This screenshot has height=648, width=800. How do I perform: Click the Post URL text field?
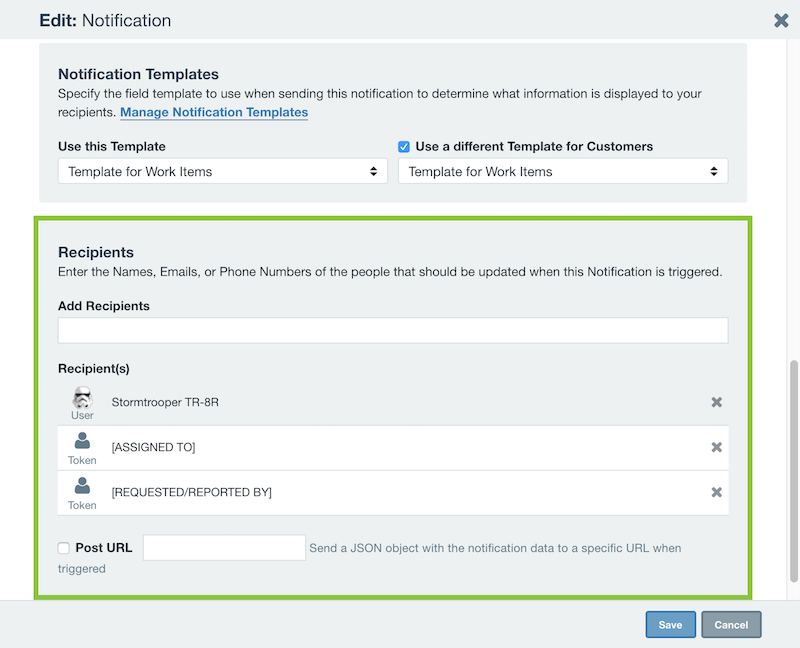pos(224,547)
